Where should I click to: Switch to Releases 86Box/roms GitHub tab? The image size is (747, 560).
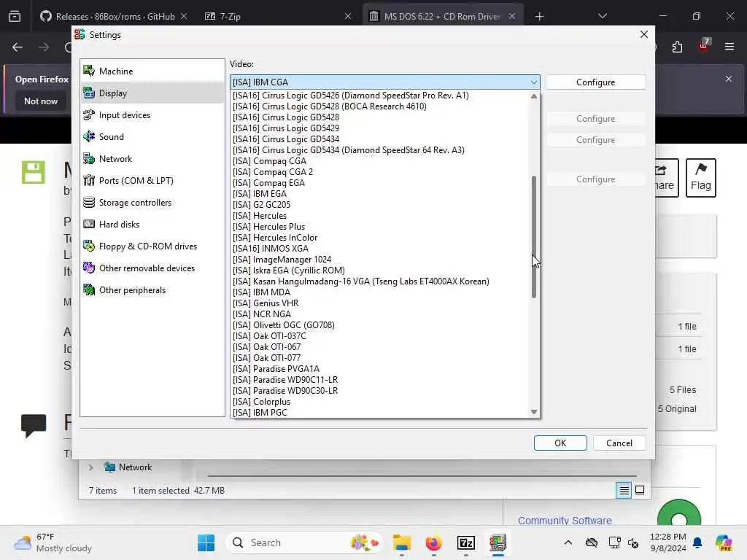(113, 16)
